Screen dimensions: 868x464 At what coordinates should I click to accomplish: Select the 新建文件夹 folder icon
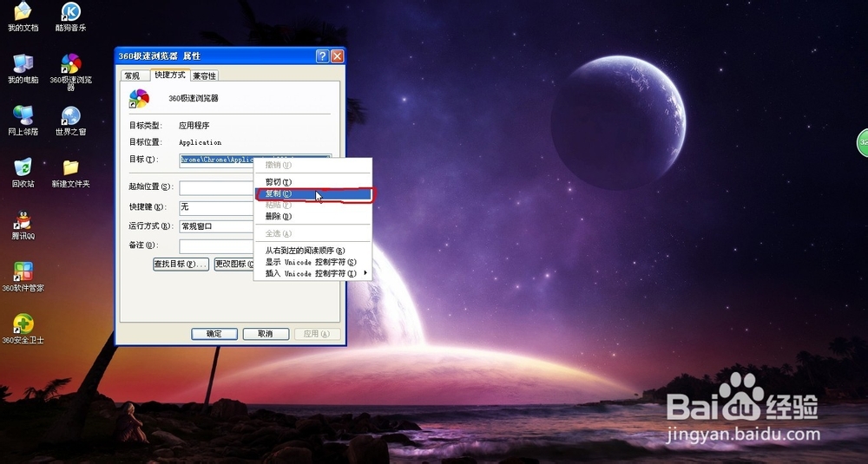(x=71, y=173)
